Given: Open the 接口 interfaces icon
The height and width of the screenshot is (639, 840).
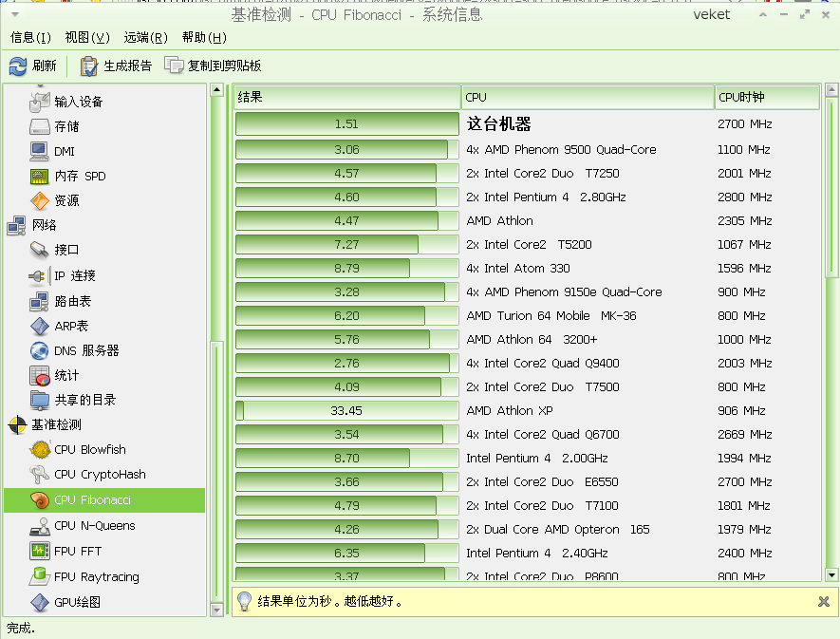Looking at the screenshot, I should point(40,250).
